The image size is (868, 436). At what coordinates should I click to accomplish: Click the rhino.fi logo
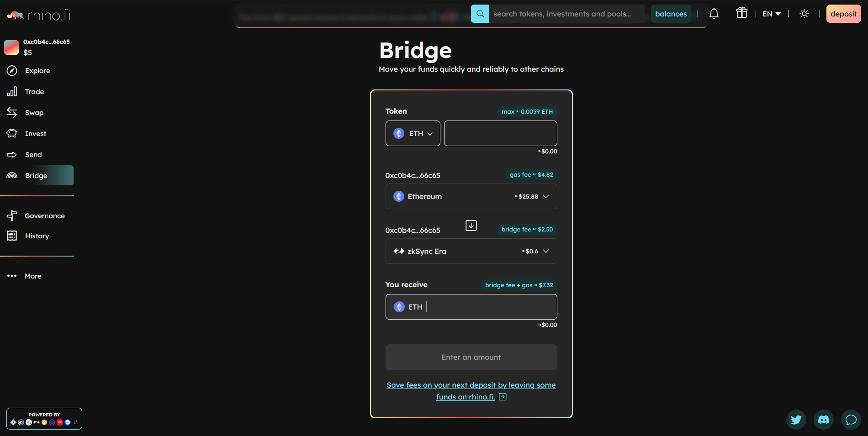point(39,15)
